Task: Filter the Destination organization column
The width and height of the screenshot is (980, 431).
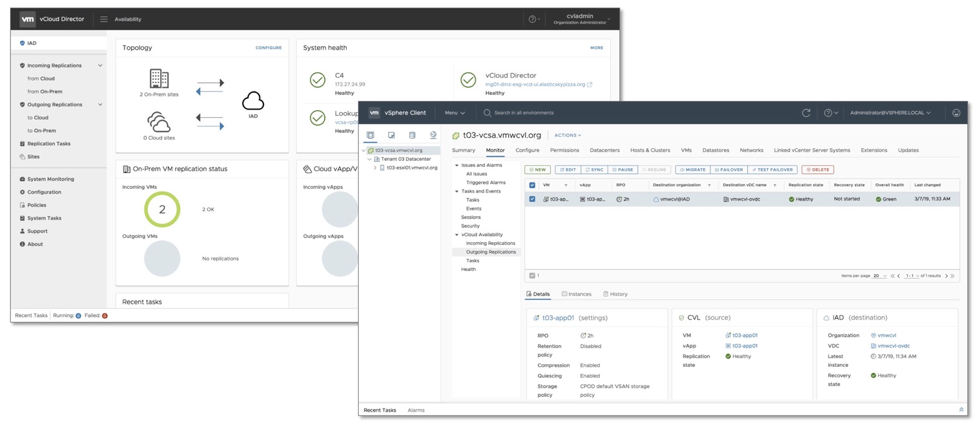Action: click(709, 186)
